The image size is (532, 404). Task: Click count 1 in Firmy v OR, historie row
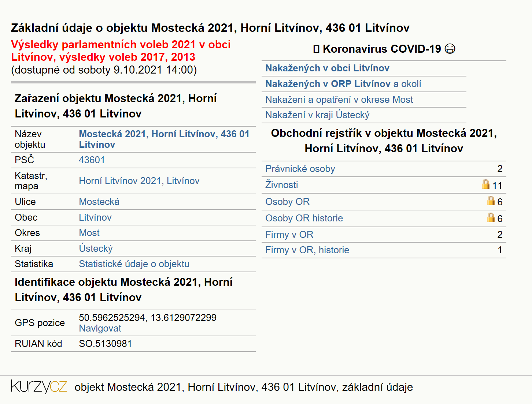tap(500, 250)
